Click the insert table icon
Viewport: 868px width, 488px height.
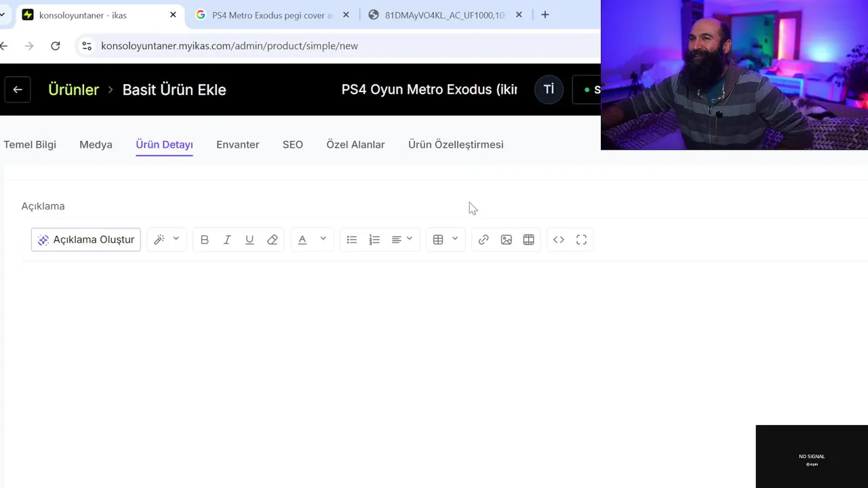pyautogui.click(x=438, y=240)
